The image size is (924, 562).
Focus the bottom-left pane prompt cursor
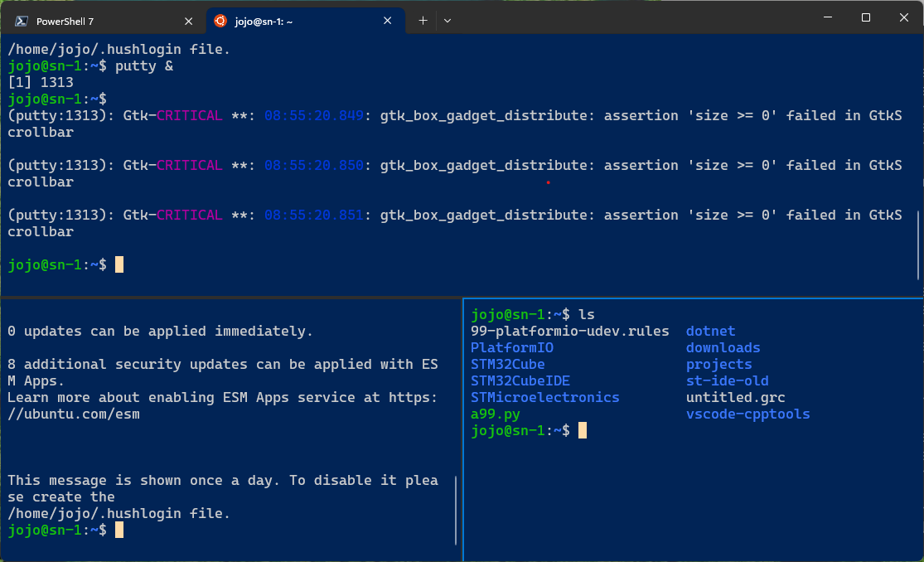[119, 531]
